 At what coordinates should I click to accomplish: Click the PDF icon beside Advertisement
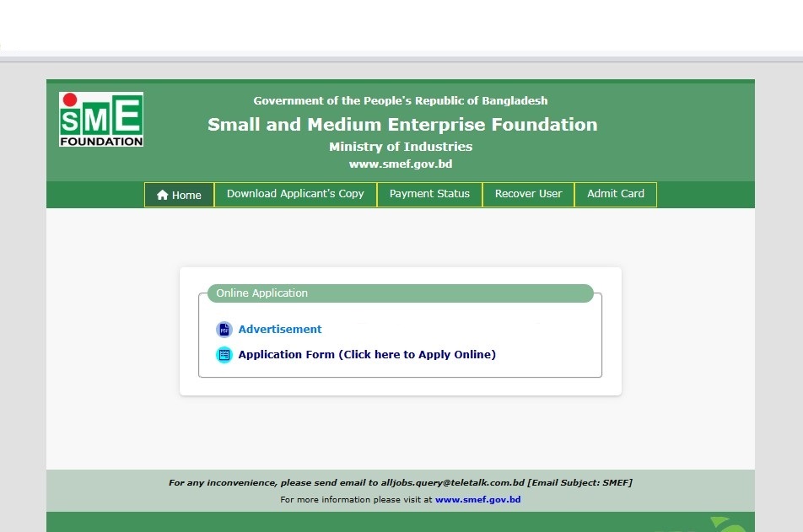coord(224,330)
